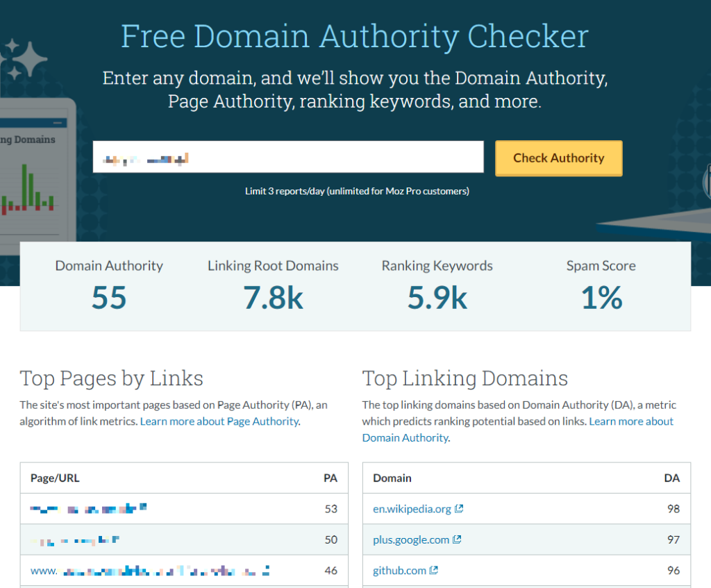The height and width of the screenshot is (588, 711).
Task: Open github.com external link icon
Action: (433, 570)
